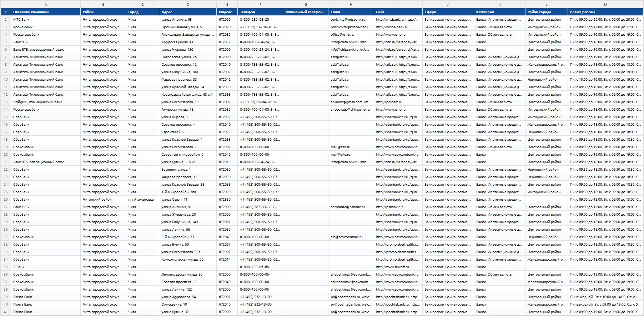The height and width of the screenshot is (322, 644).
Task: Click the 'Сфера' header cell
Action: point(448,12)
